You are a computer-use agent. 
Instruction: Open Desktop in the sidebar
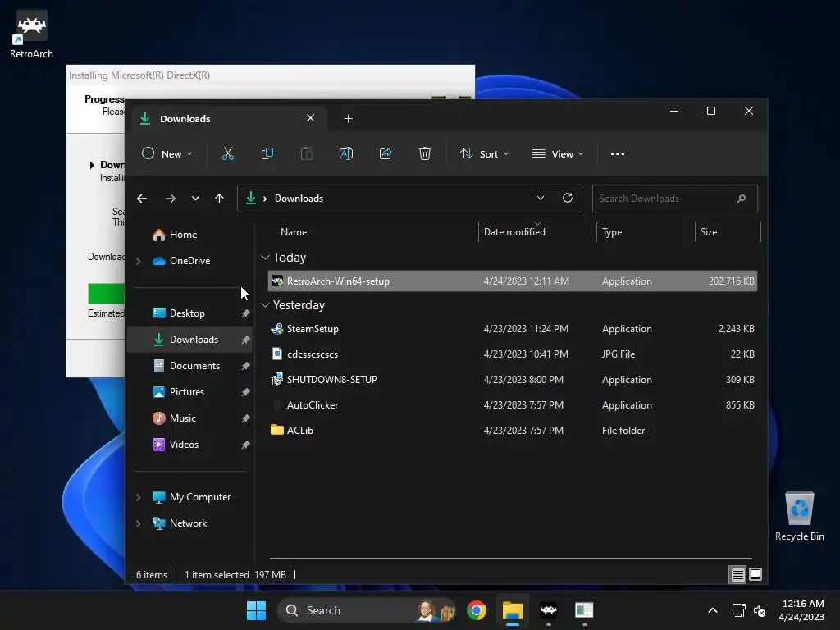click(187, 313)
